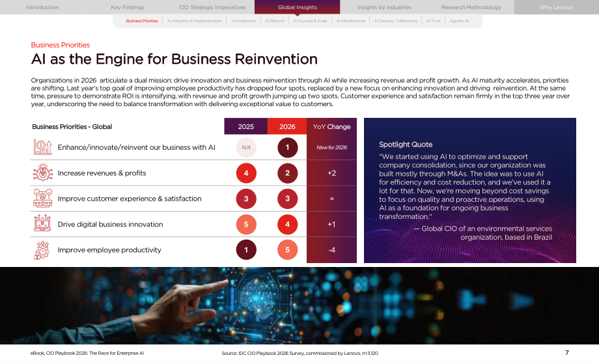Open the Insights by Industries tab
Screen dimensions: 599x364
pyautogui.click(x=384, y=7)
